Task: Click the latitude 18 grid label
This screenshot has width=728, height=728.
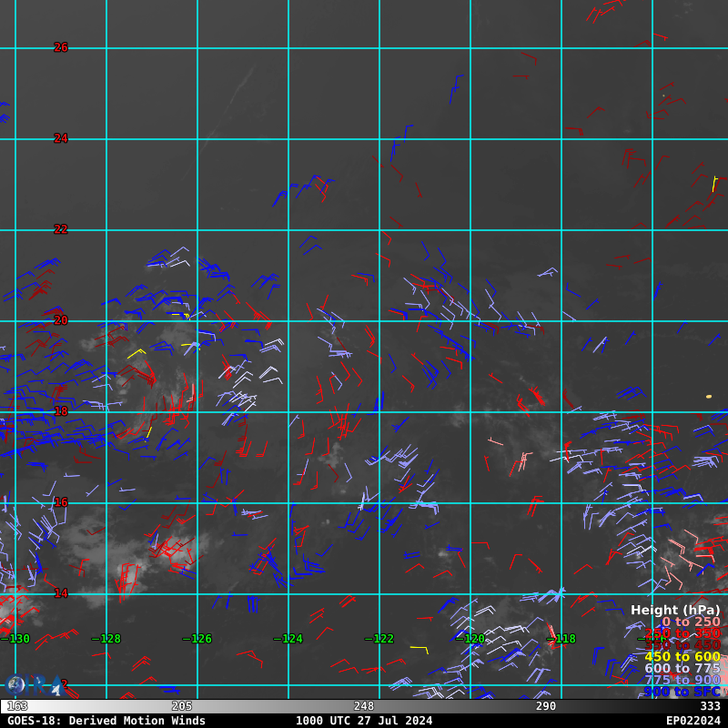Action: 61,411
